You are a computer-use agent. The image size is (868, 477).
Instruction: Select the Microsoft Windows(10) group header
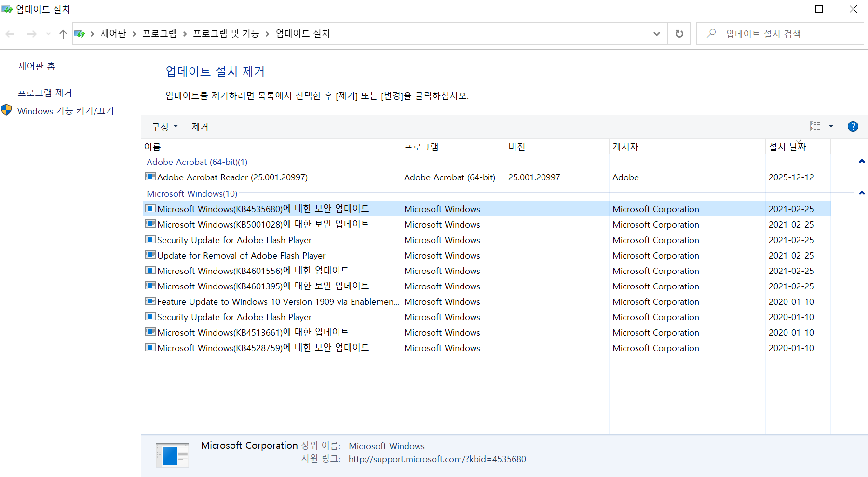click(192, 194)
